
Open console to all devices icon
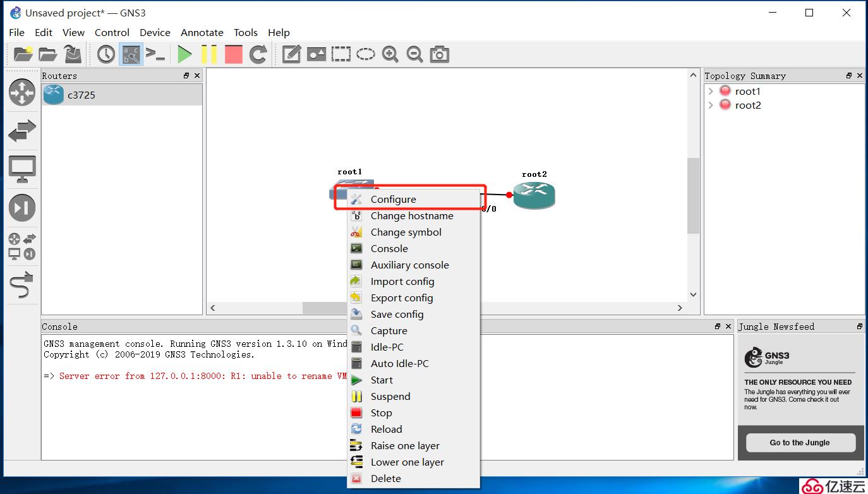(x=155, y=54)
